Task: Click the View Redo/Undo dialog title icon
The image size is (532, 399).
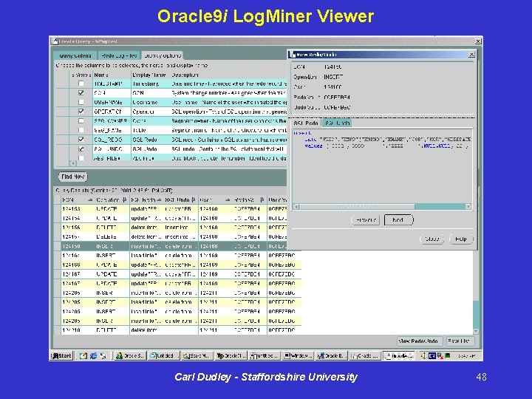Action: coord(293,55)
